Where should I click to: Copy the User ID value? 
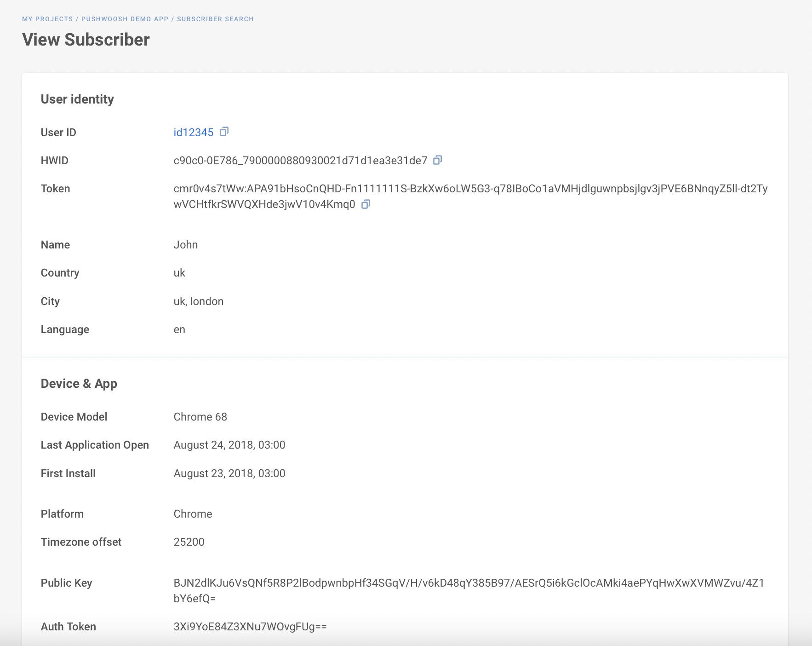[224, 132]
